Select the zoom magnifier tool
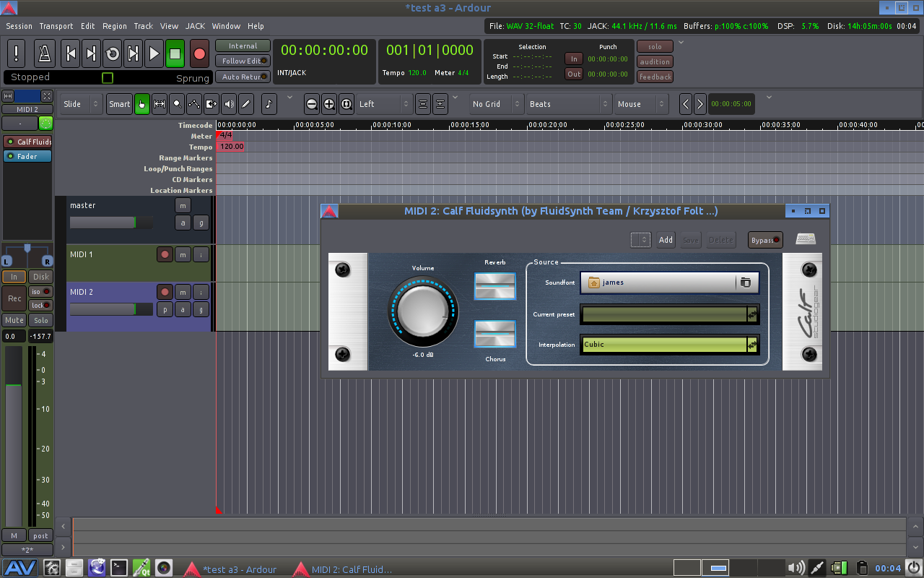This screenshot has width=924, height=578. 177,104
